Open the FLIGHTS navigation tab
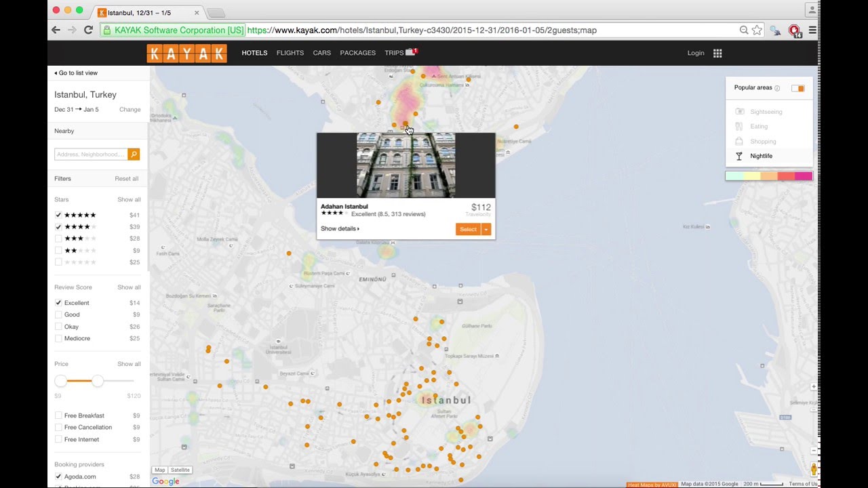The width and height of the screenshot is (868, 488). coord(290,53)
